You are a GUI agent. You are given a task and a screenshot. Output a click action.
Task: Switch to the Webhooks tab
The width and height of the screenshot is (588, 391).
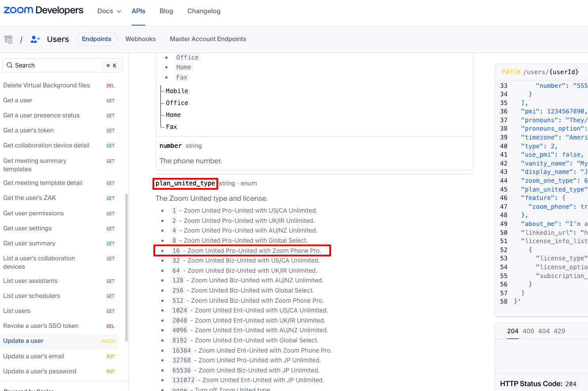pos(141,39)
